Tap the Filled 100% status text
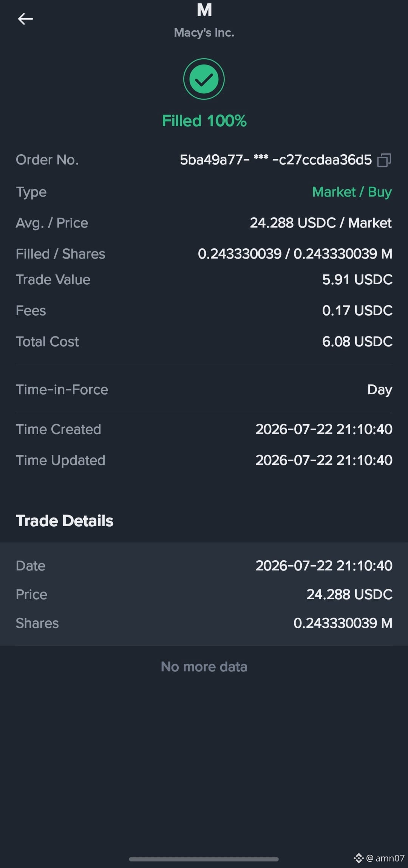This screenshot has width=408, height=868. pyautogui.click(x=204, y=121)
